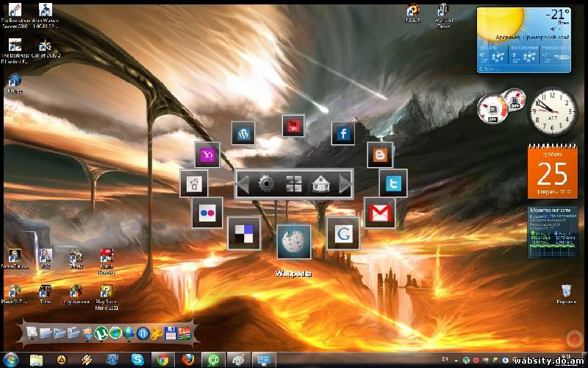Open the Recycle Bin on desktop

566,294
